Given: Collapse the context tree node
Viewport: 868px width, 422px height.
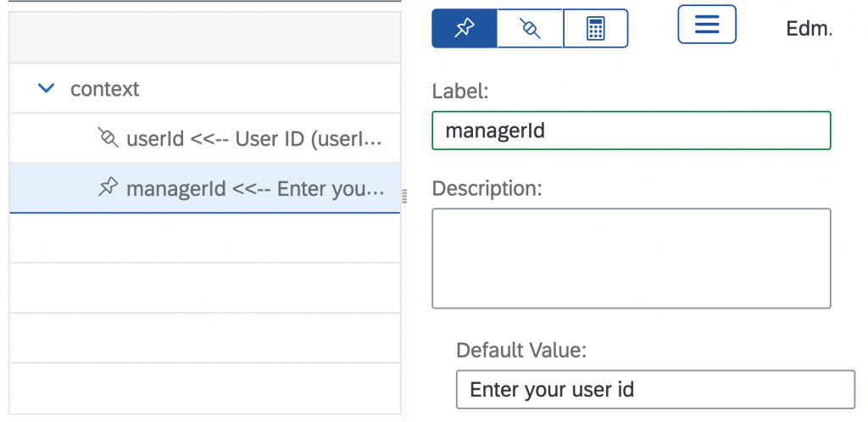Looking at the screenshot, I should pos(46,88).
